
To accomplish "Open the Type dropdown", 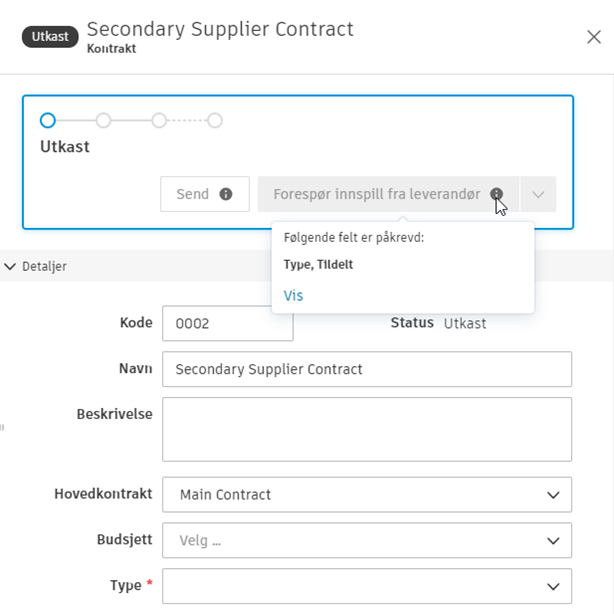I will pos(366,586).
